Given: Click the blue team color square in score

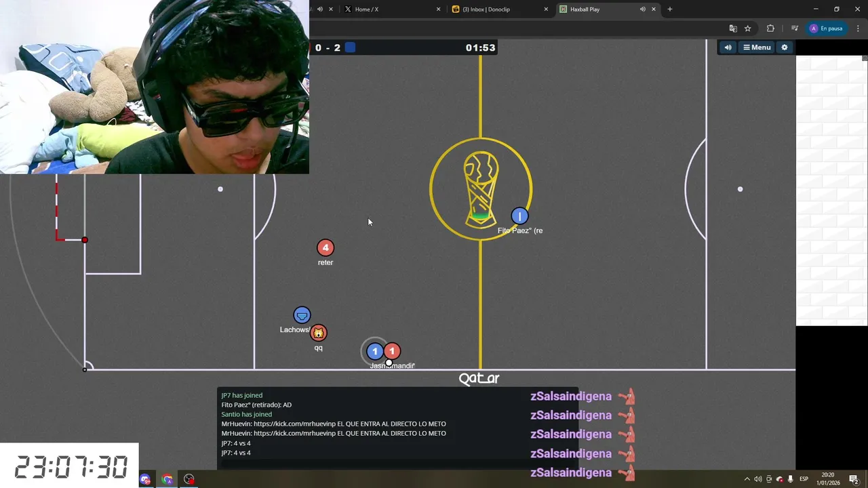Looking at the screenshot, I should click(x=350, y=47).
